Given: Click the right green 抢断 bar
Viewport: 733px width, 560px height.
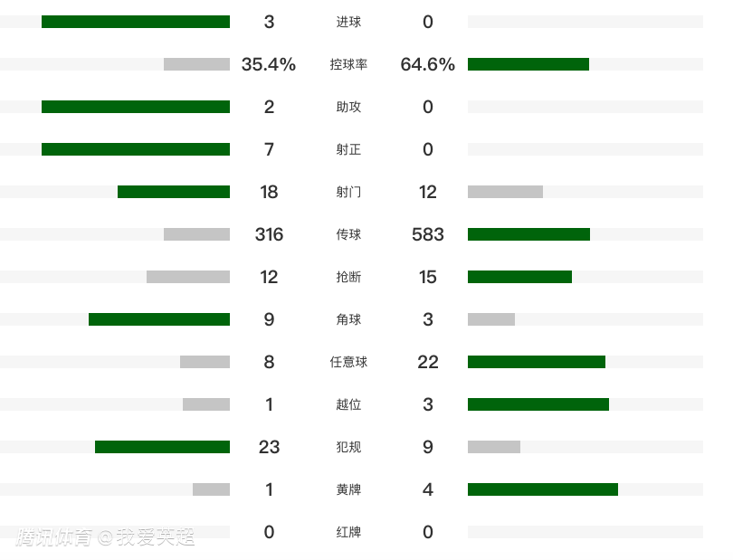Looking at the screenshot, I should (x=519, y=277).
